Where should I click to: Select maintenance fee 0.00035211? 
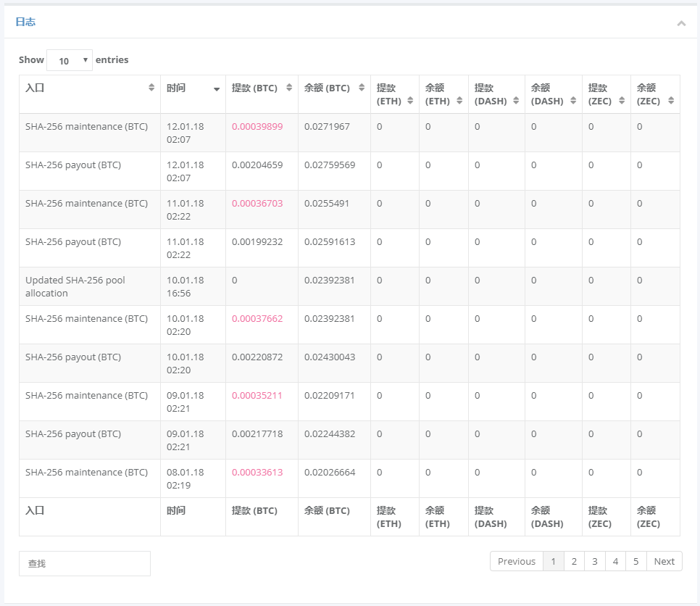(257, 395)
